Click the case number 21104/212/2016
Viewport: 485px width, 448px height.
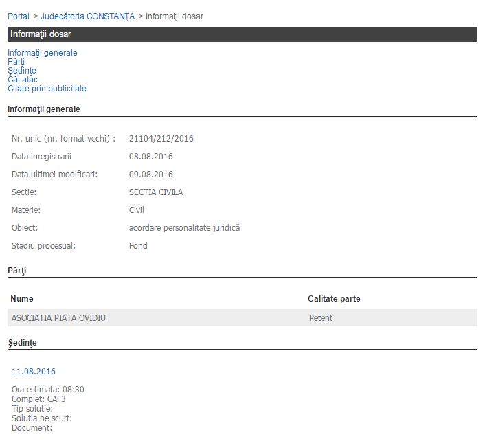click(x=161, y=139)
